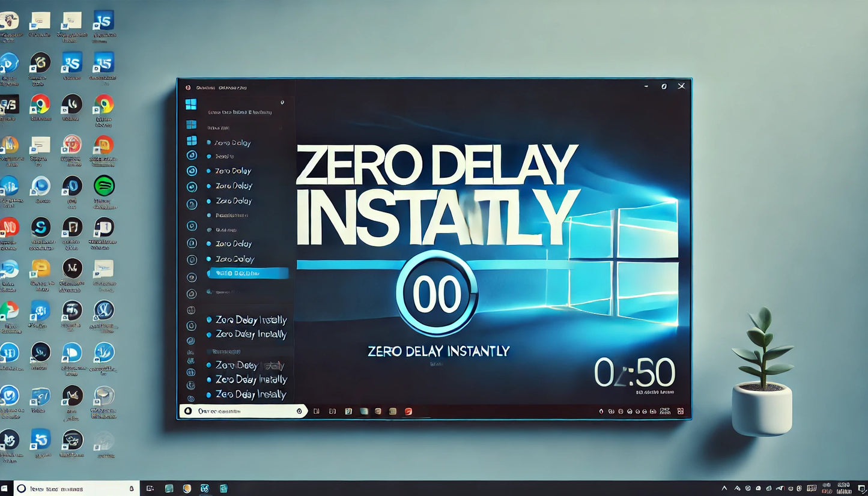This screenshot has width=868, height=496.
Task: Click the topmost Windows logo in window sidebar
Action: pos(191,104)
